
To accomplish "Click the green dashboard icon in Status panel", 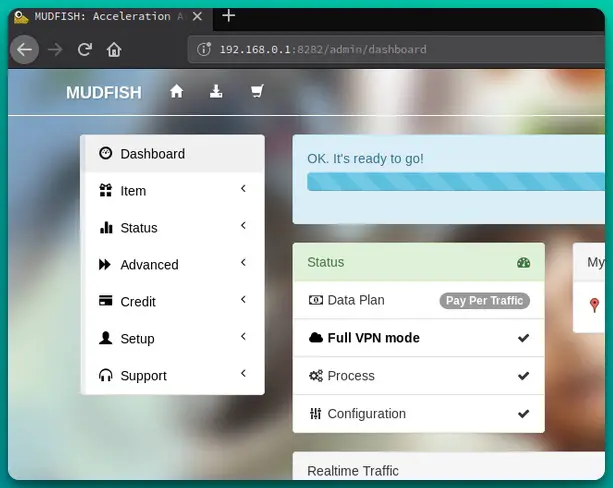I will [523, 262].
